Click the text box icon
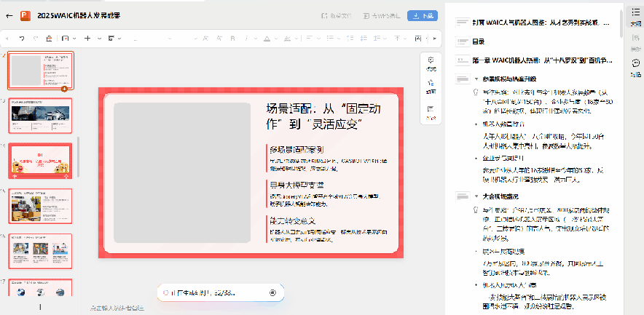The width and height of the screenshot is (644, 315). (418, 39)
